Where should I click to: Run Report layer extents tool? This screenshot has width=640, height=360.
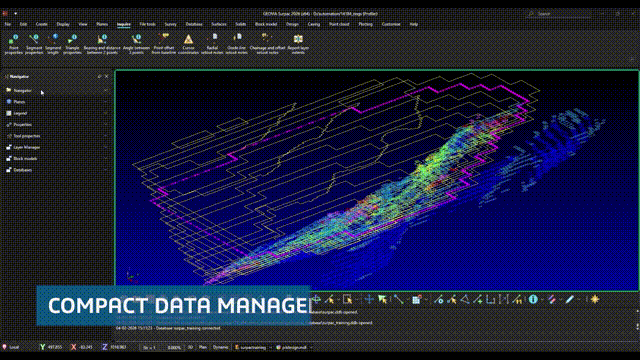(298, 44)
